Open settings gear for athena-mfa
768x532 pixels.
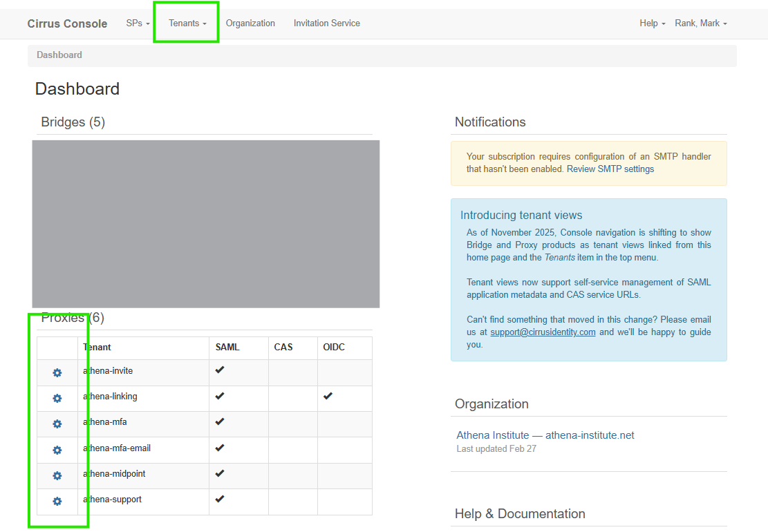click(57, 424)
